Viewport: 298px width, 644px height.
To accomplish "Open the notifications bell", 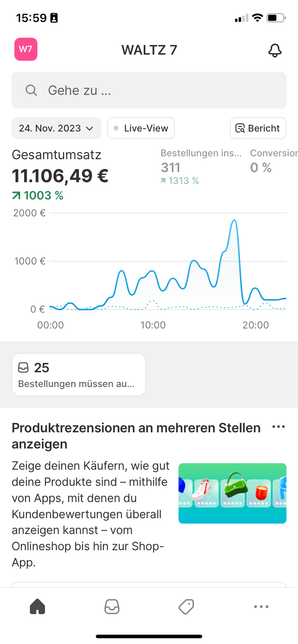I will 275,50.
